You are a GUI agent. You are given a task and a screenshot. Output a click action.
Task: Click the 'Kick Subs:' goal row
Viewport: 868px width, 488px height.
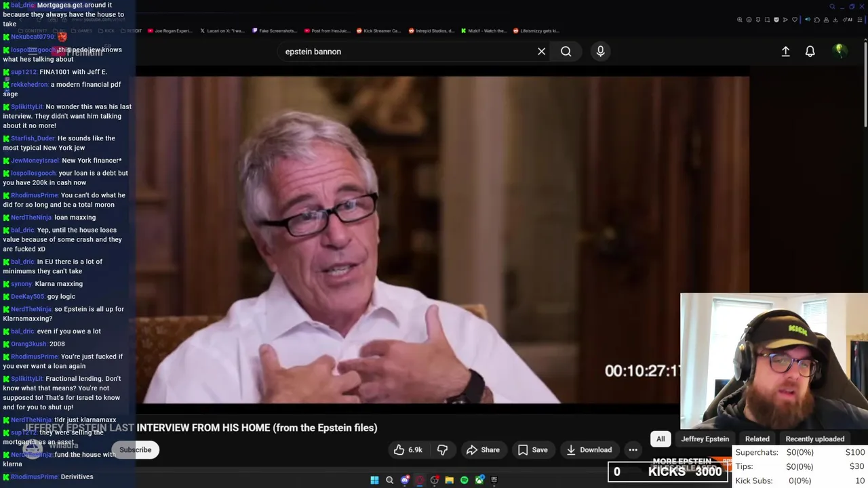click(x=800, y=481)
